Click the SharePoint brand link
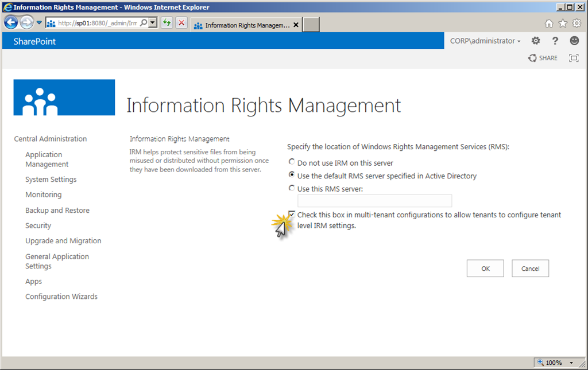This screenshot has width=588, height=370. point(34,41)
